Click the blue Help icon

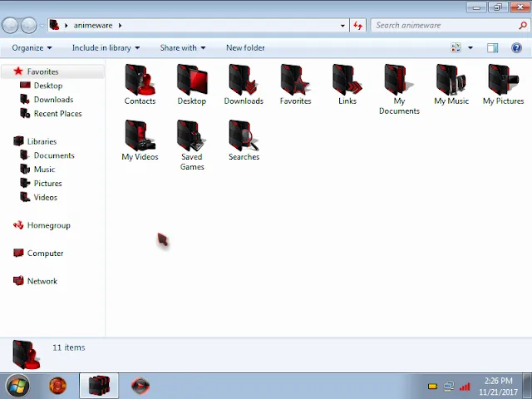516,48
